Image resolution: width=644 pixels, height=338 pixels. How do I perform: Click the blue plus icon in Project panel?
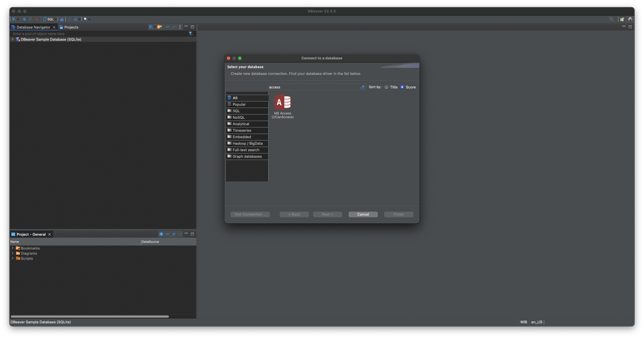[x=174, y=234]
